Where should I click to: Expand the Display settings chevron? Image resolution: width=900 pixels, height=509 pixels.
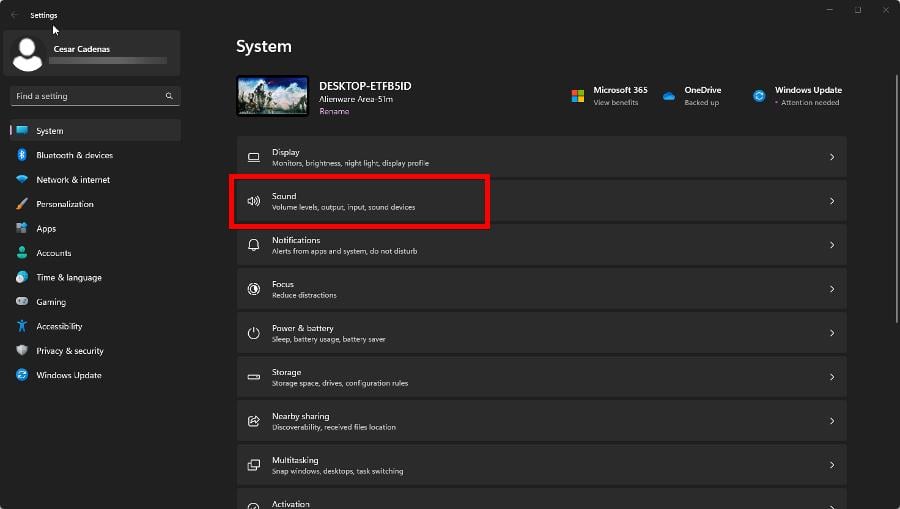pos(832,157)
